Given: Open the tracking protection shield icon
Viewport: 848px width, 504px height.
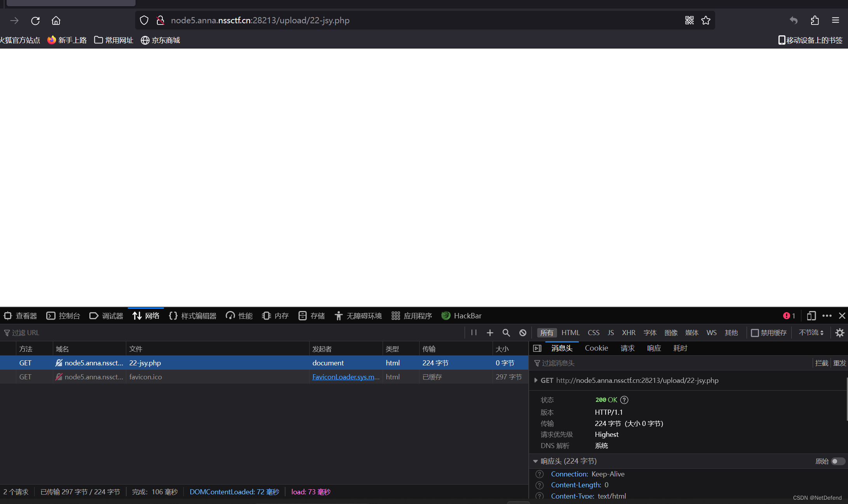Looking at the screenshot, I should coord(144,20).
